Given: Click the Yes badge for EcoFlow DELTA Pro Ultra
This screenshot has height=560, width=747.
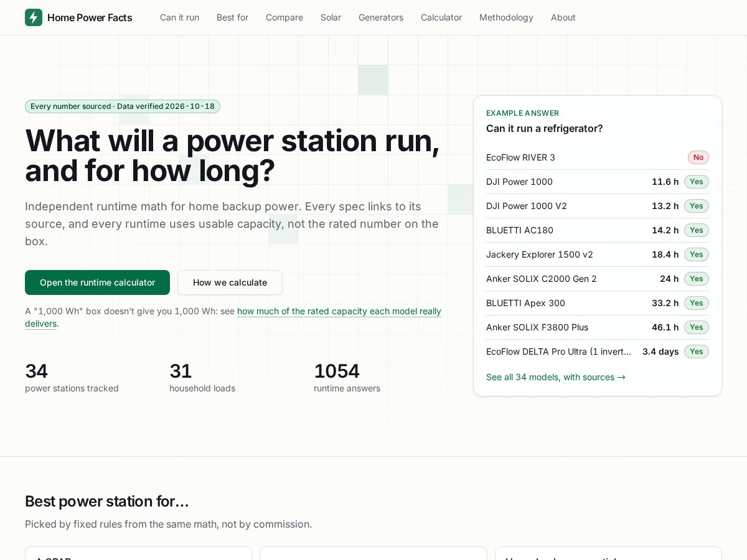Looking at the screenshot, I should coord(697,352).
